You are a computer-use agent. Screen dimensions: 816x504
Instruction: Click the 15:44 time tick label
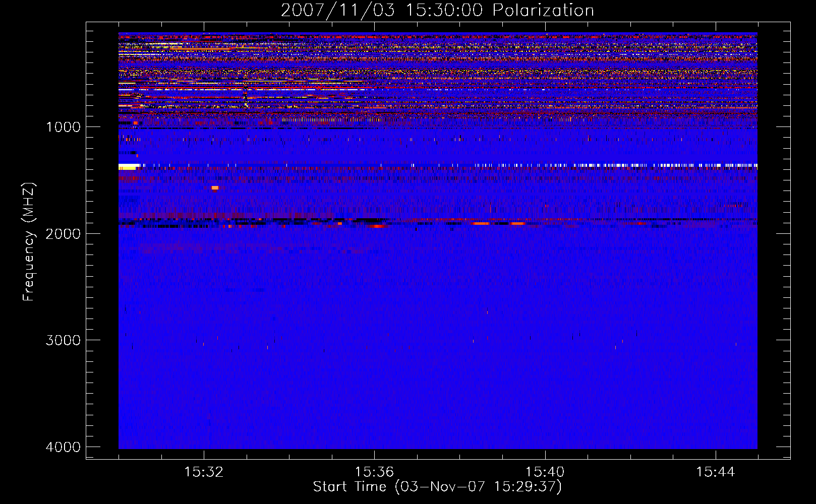715,472
